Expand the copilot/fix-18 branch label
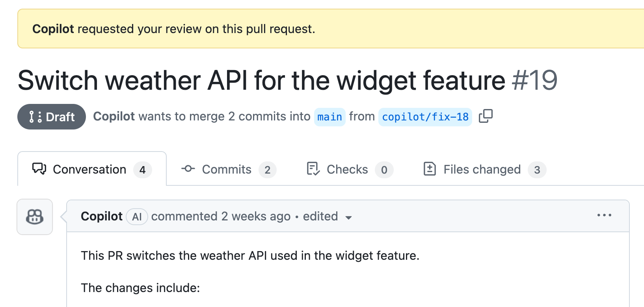This screenshot has width=644, height=307. click(425, 117)
